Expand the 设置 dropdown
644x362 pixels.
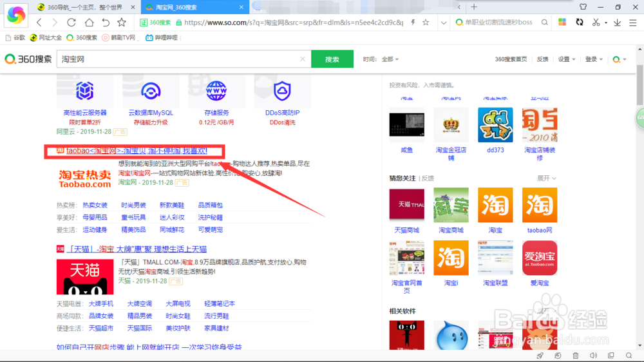click(x=566, y=59)
